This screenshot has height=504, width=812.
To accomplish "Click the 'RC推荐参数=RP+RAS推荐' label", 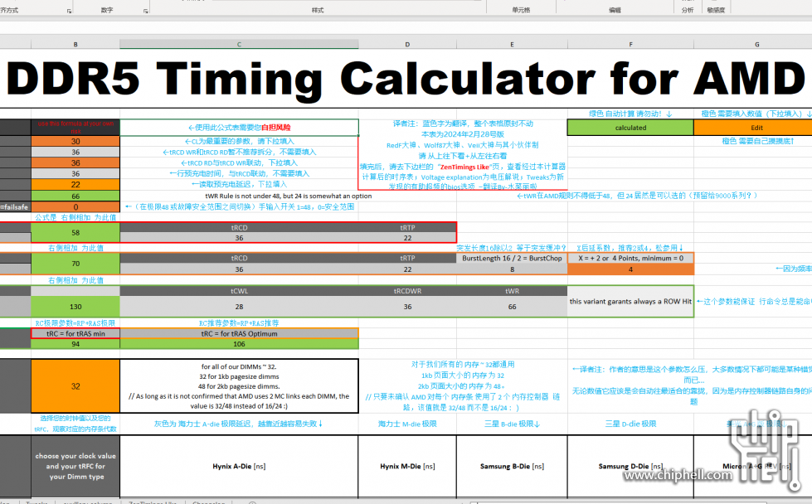I will 239,323.
